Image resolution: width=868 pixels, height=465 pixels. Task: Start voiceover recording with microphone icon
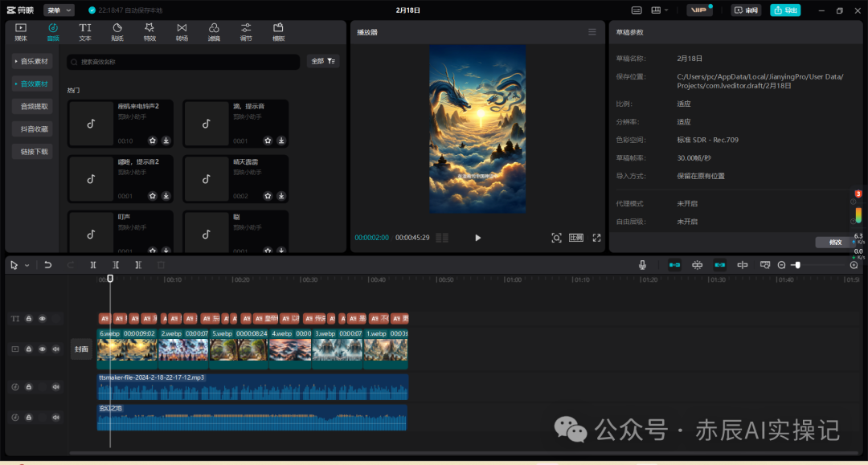coord(642,265)
